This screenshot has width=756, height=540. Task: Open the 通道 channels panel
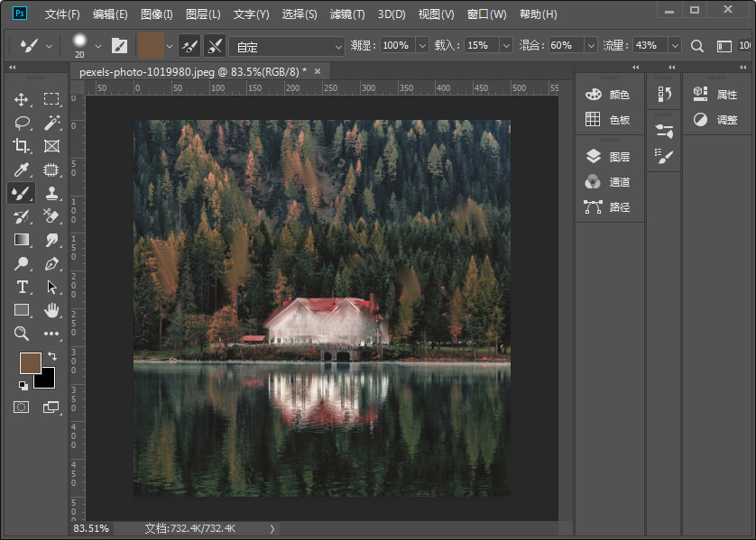[x=607, y=181]
